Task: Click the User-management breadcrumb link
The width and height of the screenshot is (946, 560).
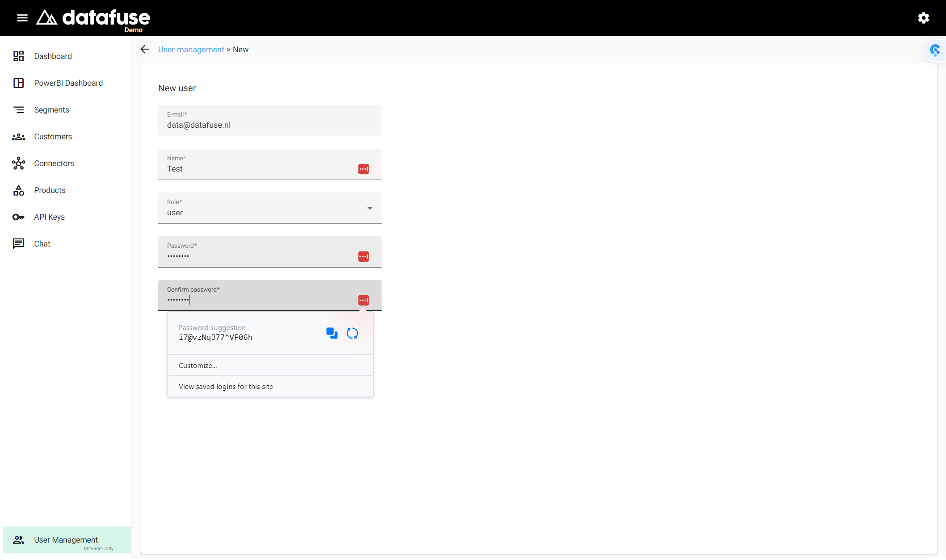Action: click(191, 50)
